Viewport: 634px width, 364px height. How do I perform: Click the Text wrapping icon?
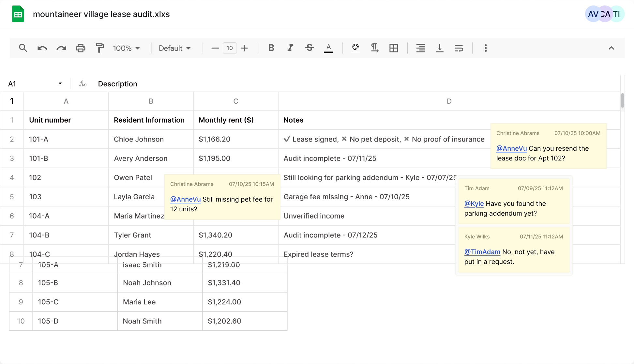pyautogui.click(x=459, y=48)
